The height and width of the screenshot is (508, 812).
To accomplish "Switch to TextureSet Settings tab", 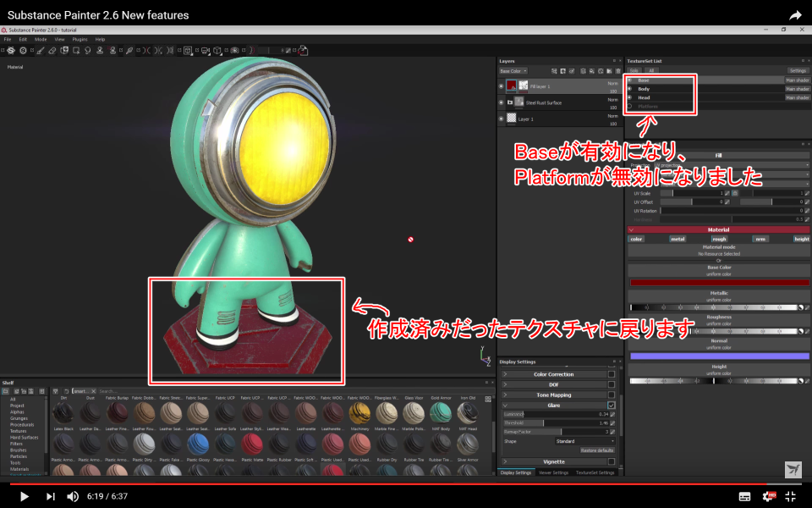I will 595,472.
